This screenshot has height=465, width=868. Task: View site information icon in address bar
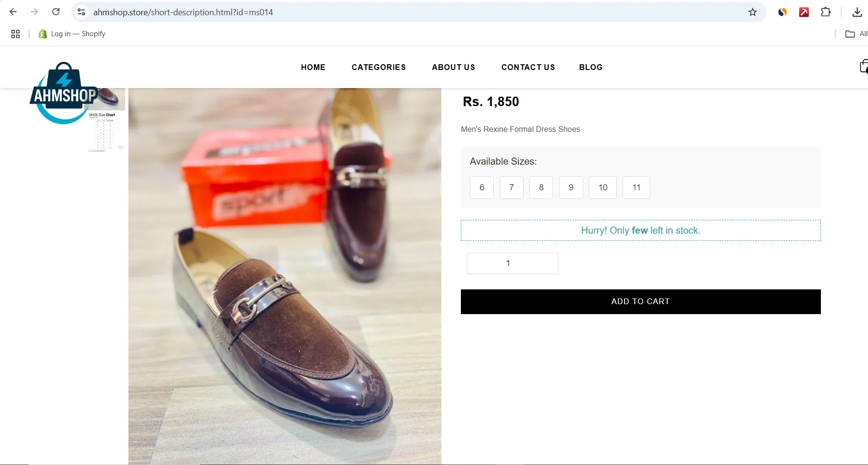pyautogui.click(x=81, y=12)
